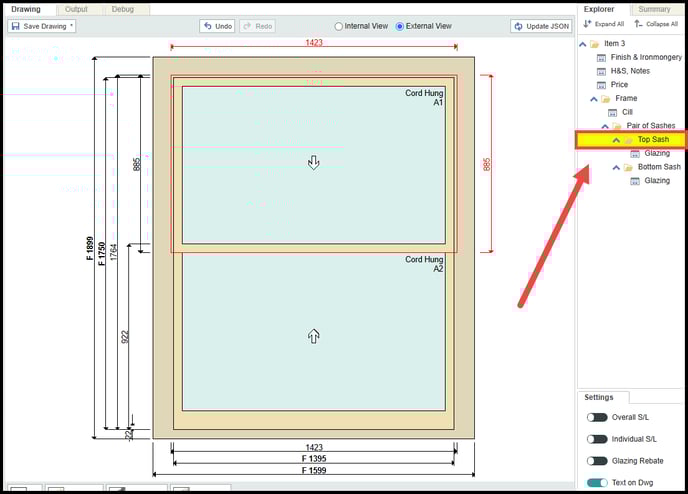The height and width of the screenshot is (494, 688).
Task: Select the Internal View radio button
Action: pos(338,26)
